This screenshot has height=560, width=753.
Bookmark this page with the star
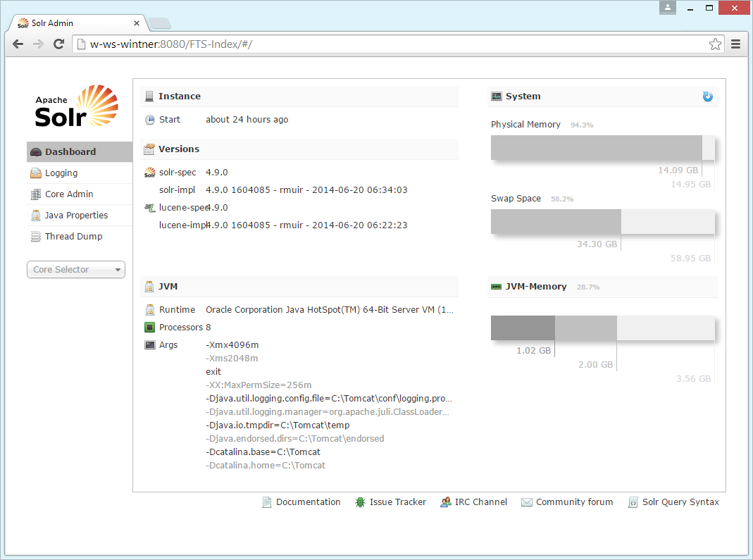click(x=715, y=44)
